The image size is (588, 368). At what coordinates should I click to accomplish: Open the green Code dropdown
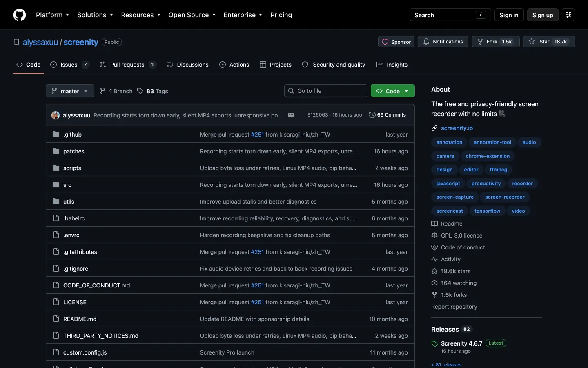pos(392,91)
